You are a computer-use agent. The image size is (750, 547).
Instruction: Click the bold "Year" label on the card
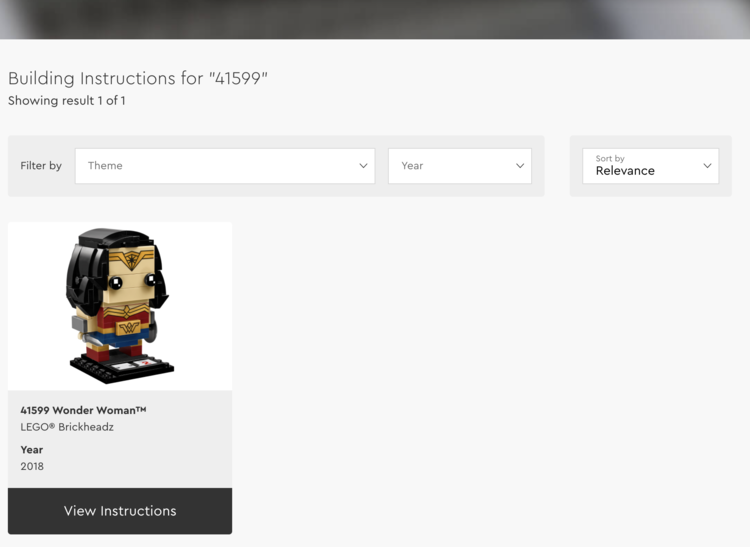[x=32, y=449]
